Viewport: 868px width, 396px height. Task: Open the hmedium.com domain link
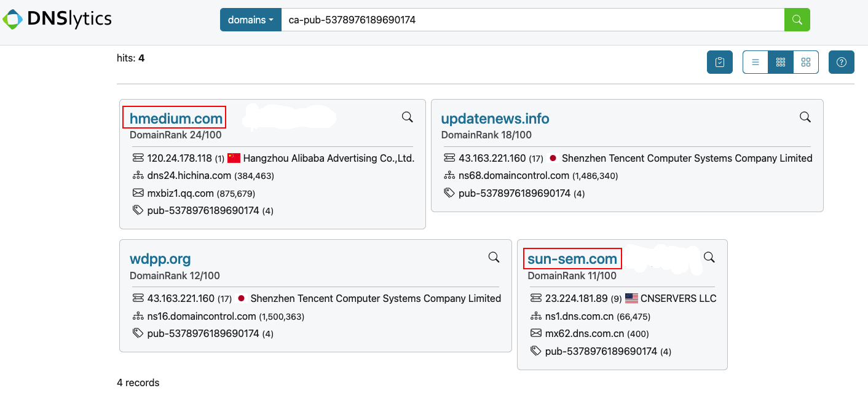point(176,119)
